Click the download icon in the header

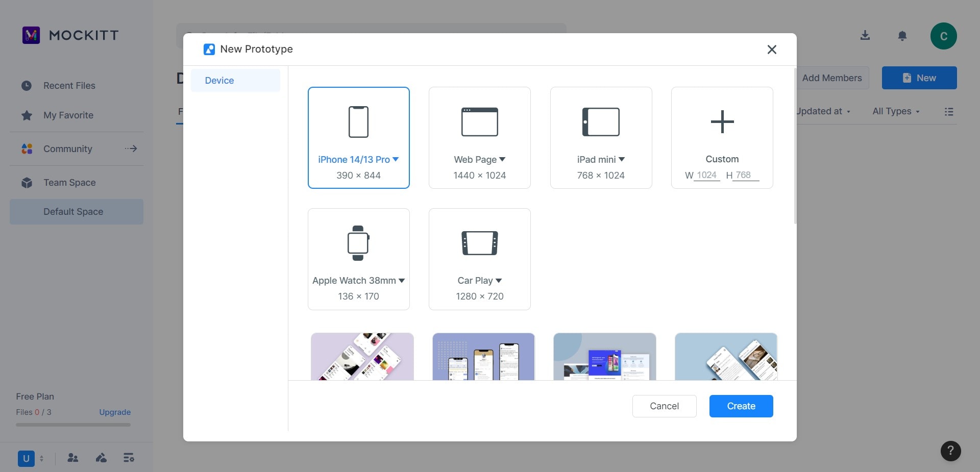tap(865, 35)
